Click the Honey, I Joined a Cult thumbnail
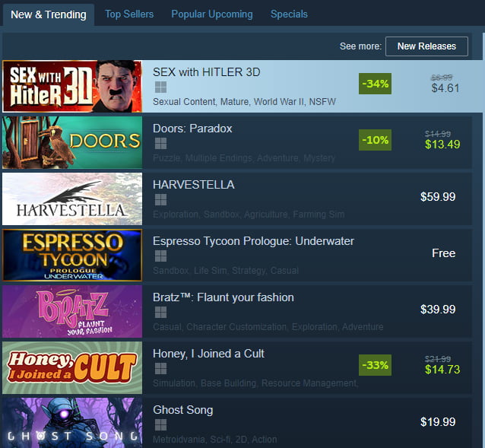The image size is (485, 448). click(72, 367)
